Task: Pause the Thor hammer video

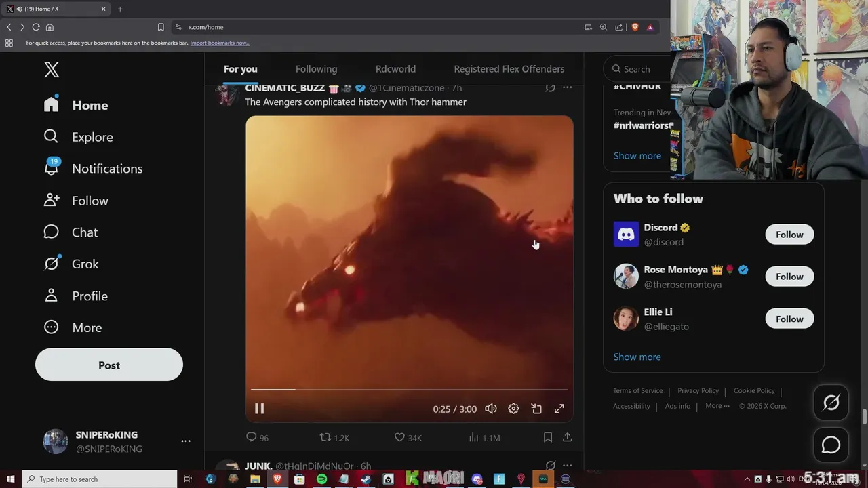Action: click(x=259, y=409)
